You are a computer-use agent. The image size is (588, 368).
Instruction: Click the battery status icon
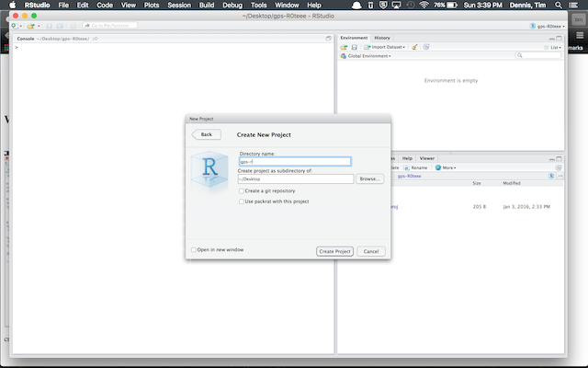coord(452,5)
